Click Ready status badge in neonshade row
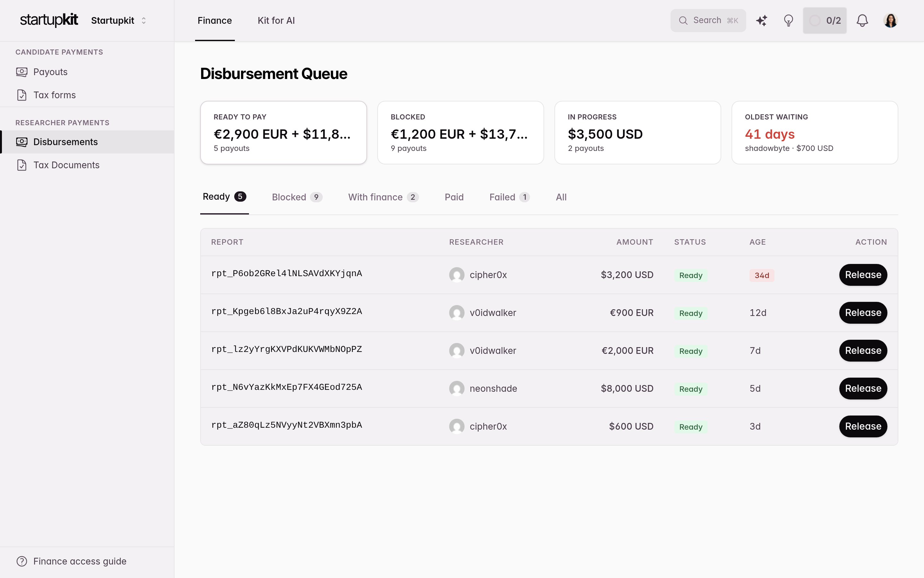Screen dimensions: 924x578 click(x=691, y=389)
